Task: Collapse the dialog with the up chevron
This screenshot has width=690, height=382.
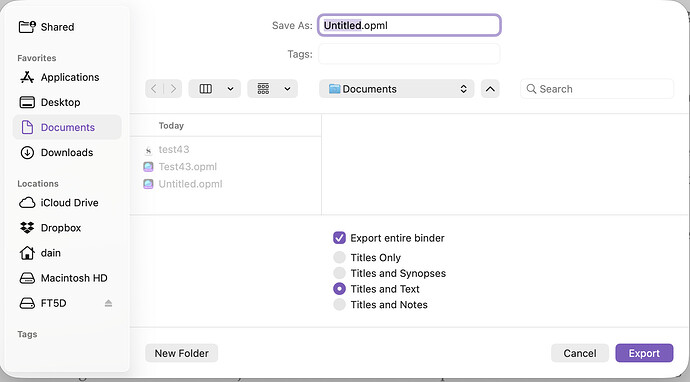Action: tap(490, 88)
